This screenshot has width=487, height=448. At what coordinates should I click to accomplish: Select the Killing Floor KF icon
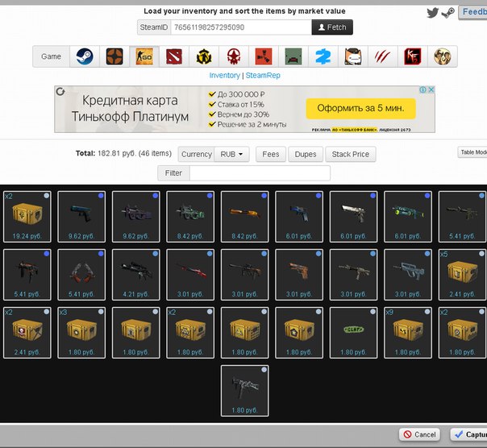click(413, 56)
